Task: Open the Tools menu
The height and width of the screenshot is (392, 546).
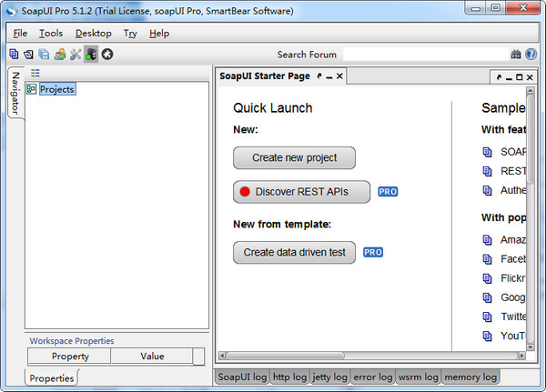Action: pyautogui.click(x=51, y=34)
